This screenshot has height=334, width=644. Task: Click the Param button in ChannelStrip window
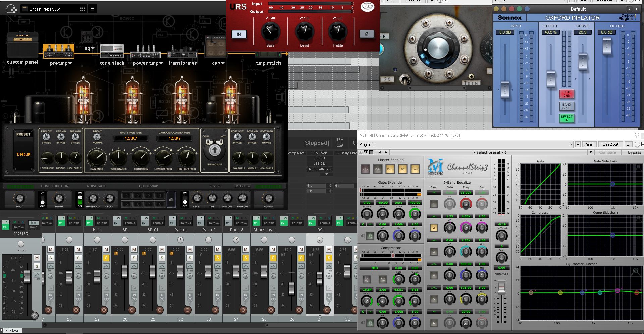(589, 144)
